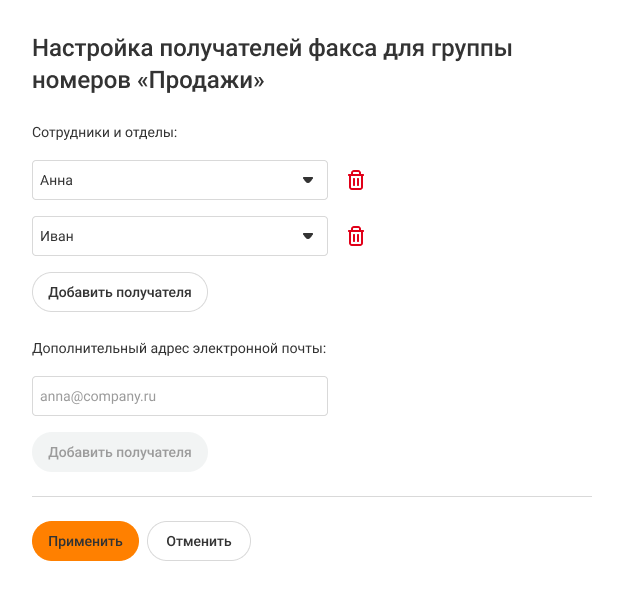The image size is (624, 593).
Task: Remove the Иван recipient using trash icon
Action: click(x=356, y=236)
